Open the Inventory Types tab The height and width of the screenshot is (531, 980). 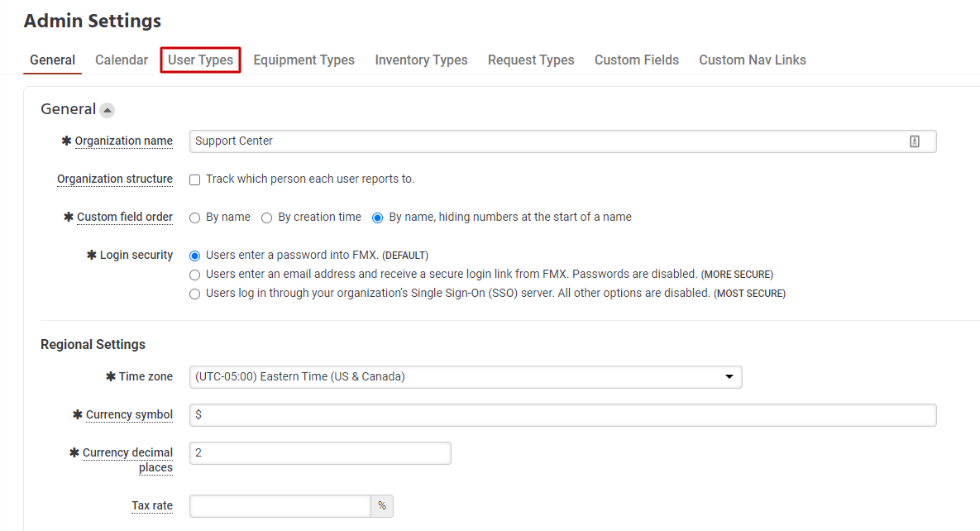[x=421, y=60]
